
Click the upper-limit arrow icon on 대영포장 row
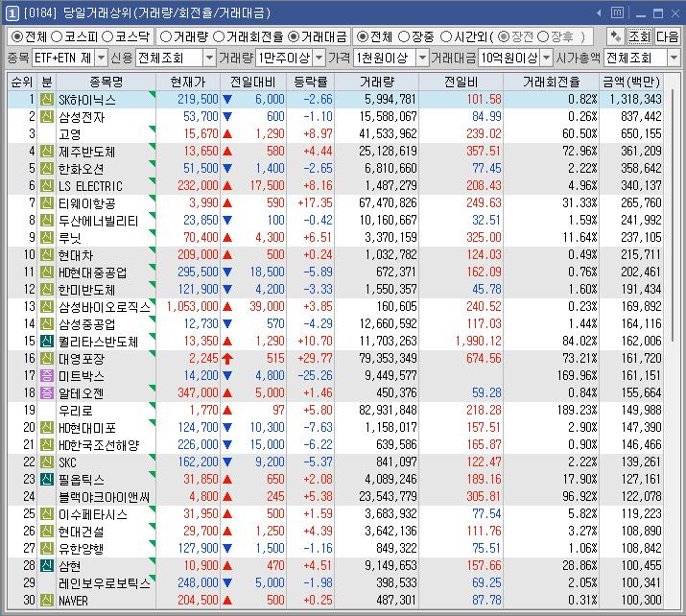point(227,358)
